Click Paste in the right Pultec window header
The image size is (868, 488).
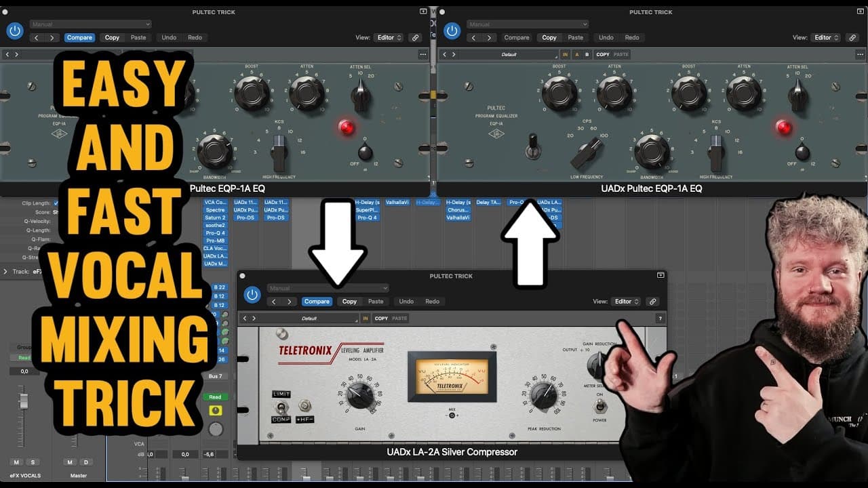576,38
